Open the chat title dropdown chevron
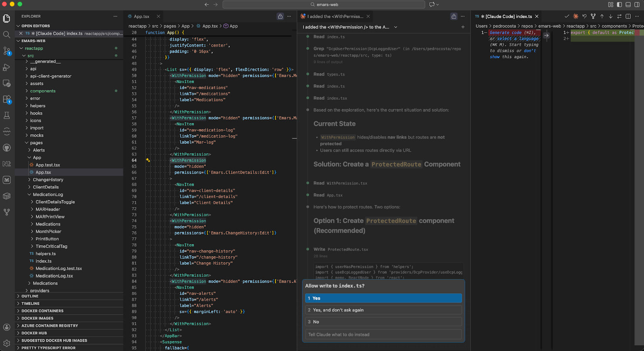This screenshot has height=351, width=644. coord(396,27)
